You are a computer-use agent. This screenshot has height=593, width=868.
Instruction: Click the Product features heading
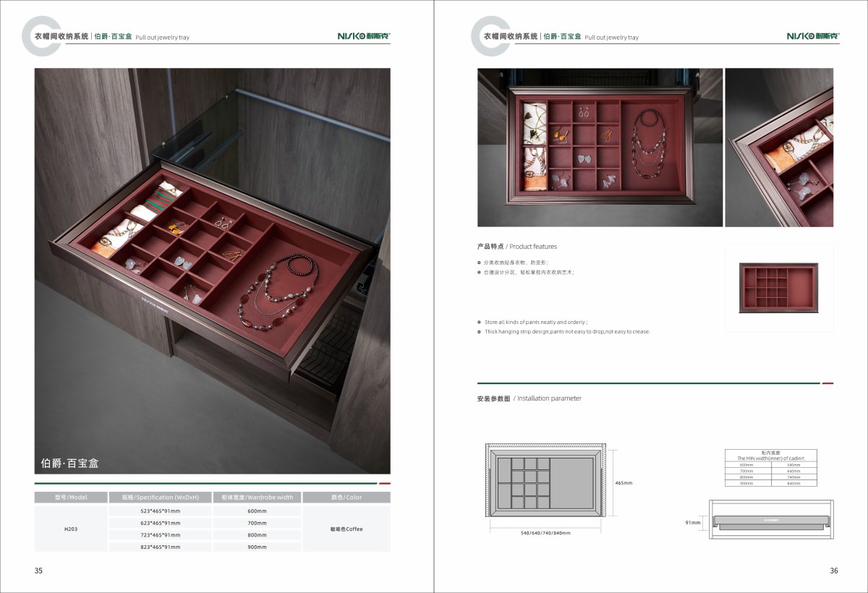(517, 247)
